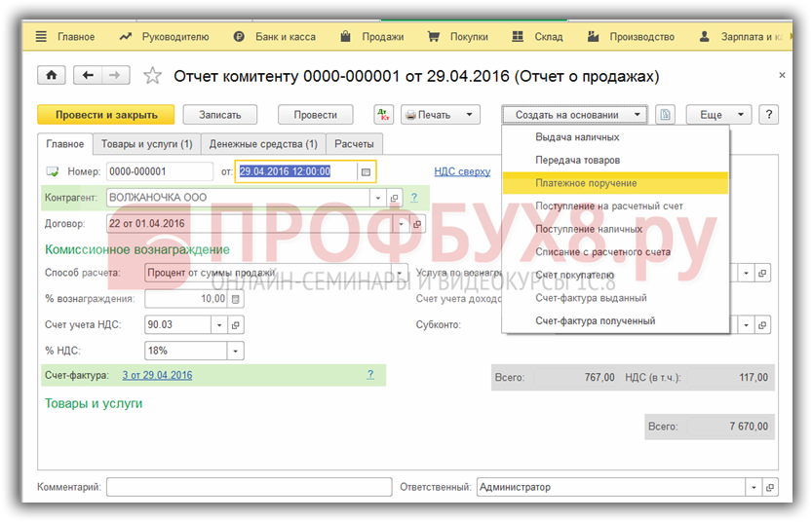
Task: Choose Списание с расчетного счета
Action: click(615, 252)
